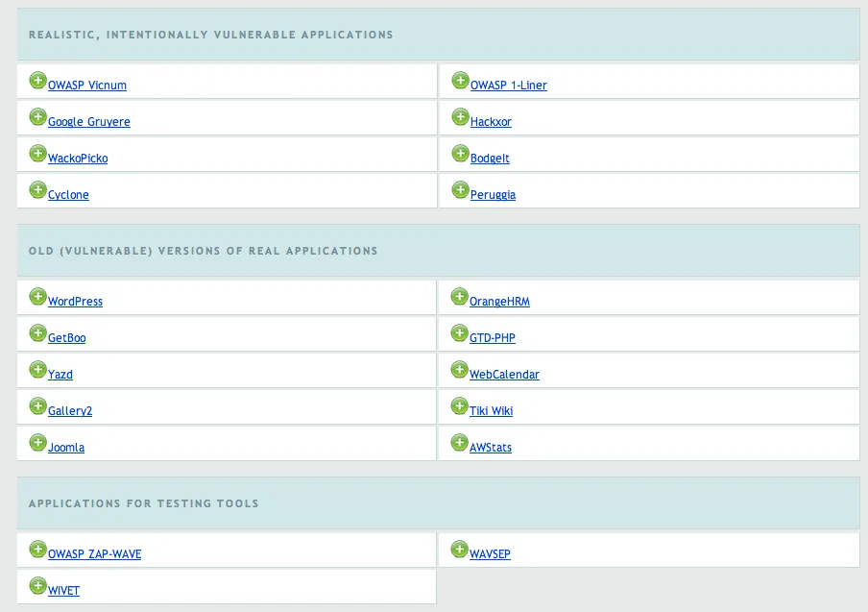Open the Cyclone application link
868x612 pixels.
tap(68, 194)
